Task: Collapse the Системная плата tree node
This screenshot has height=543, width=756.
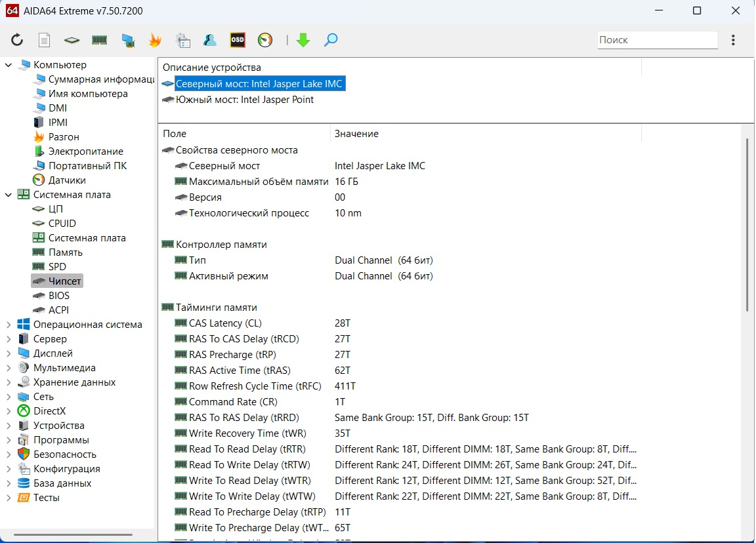Action: [9, 195]
